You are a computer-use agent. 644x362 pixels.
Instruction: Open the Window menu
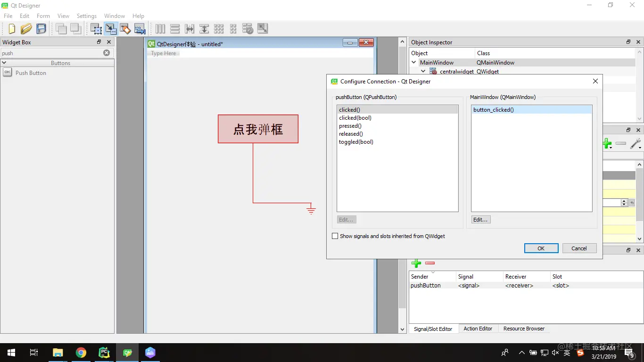[115, 16]
